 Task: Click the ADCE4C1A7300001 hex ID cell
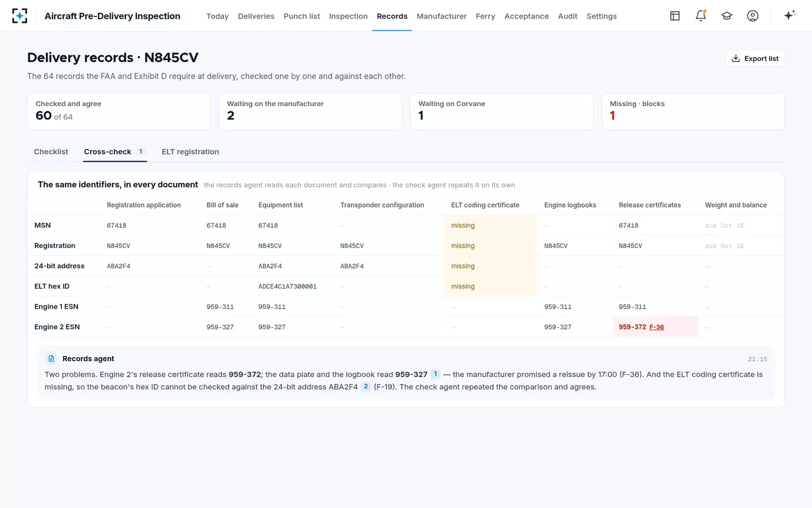[x=288, y=286]
